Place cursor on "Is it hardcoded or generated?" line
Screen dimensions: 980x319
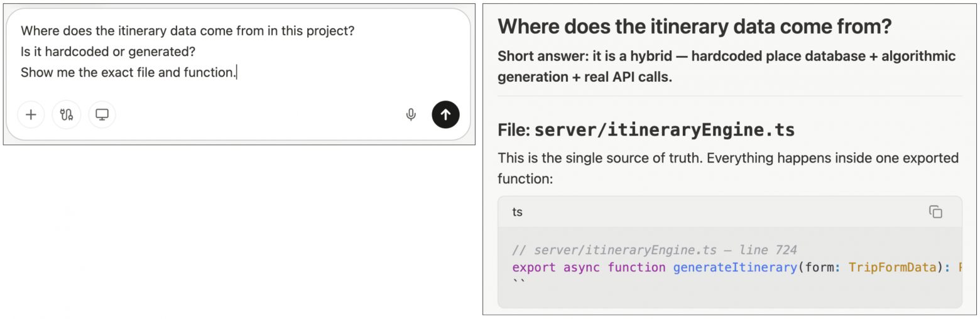pos(108,51)
